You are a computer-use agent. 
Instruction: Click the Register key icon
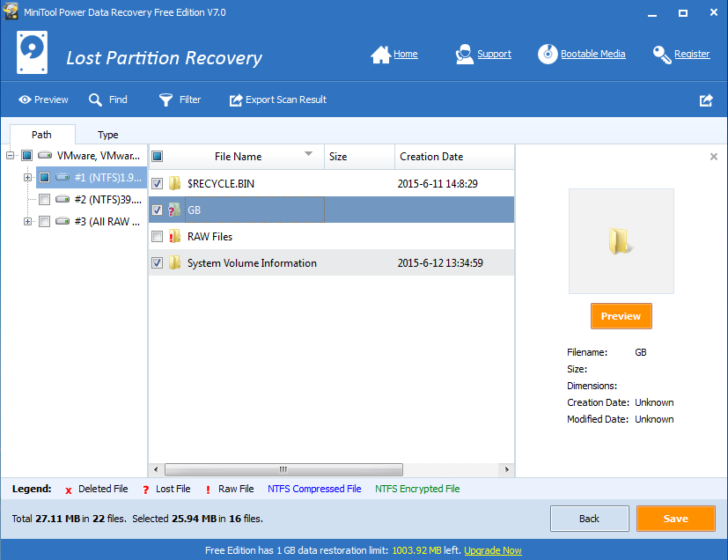point(662,55)
